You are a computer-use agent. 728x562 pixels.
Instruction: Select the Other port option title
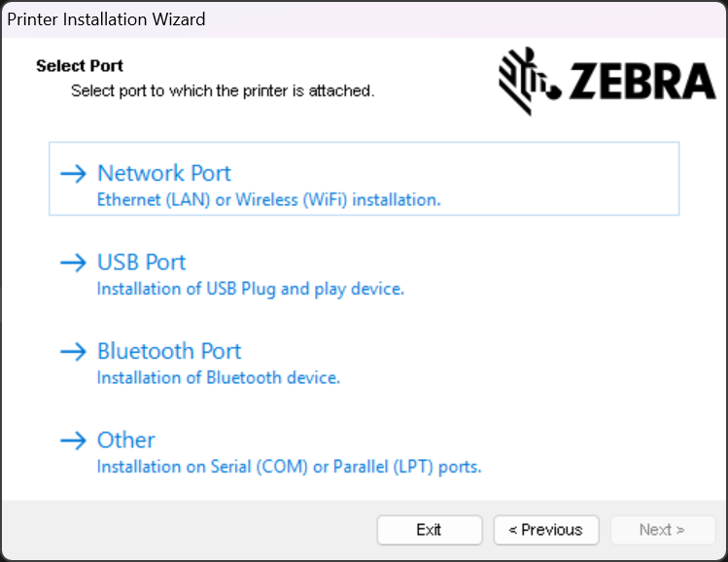pos(126,440)
